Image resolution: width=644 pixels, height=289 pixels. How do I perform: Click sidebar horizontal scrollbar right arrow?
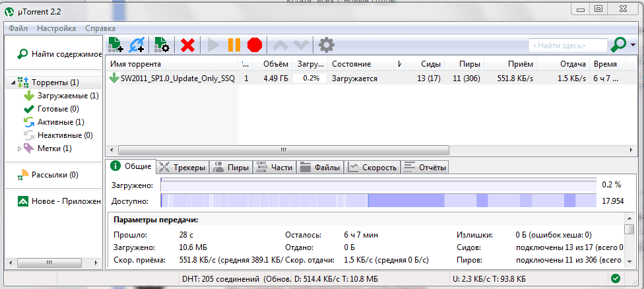96,262
